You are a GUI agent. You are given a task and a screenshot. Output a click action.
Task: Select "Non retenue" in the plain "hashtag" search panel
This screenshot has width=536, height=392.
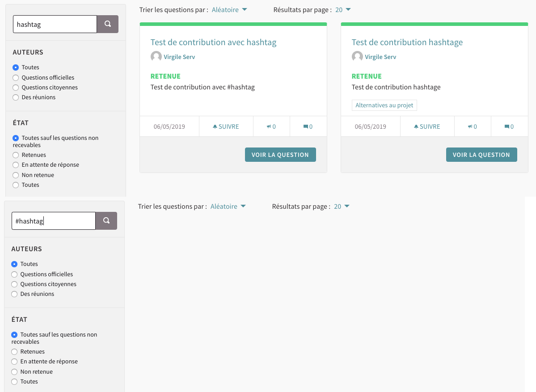tap(16, 175)
